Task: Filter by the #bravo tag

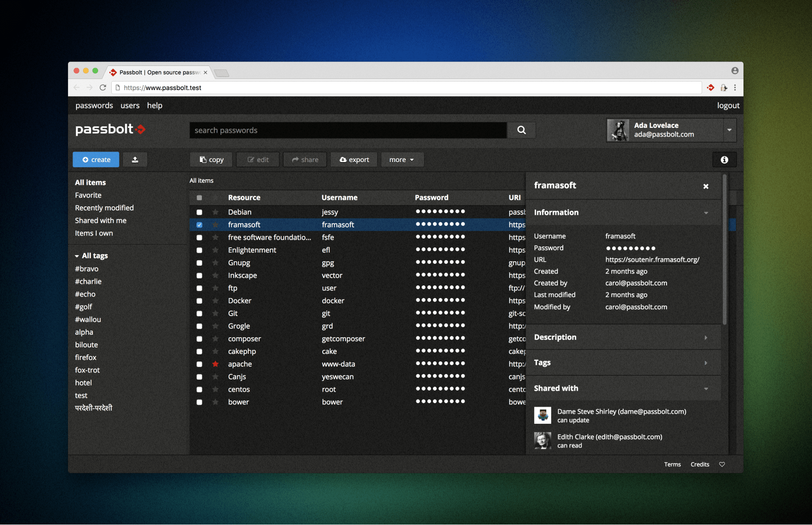Action: (x=87, y=269)
